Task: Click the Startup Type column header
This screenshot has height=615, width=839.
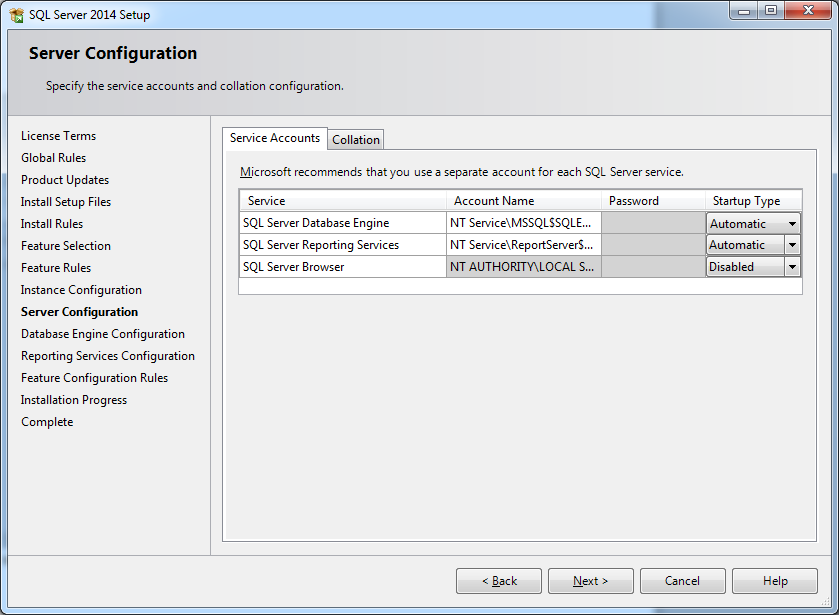Action: [753, 201]
